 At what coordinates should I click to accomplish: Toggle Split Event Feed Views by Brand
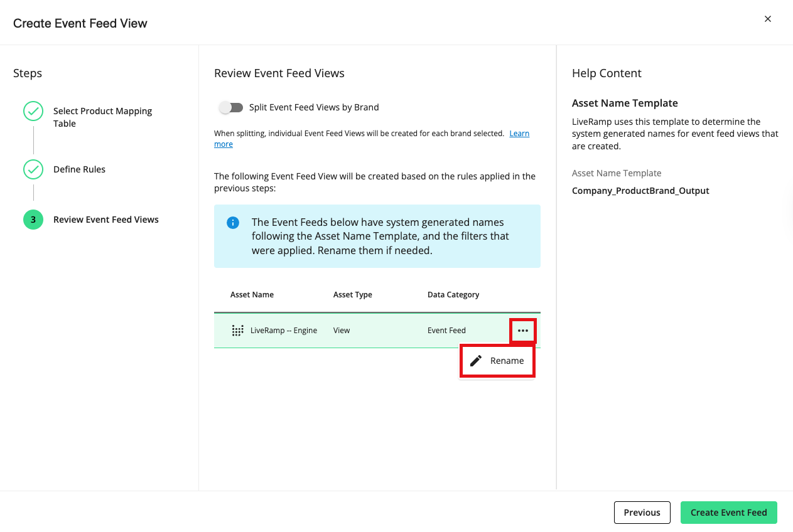[x=230, y=107]
